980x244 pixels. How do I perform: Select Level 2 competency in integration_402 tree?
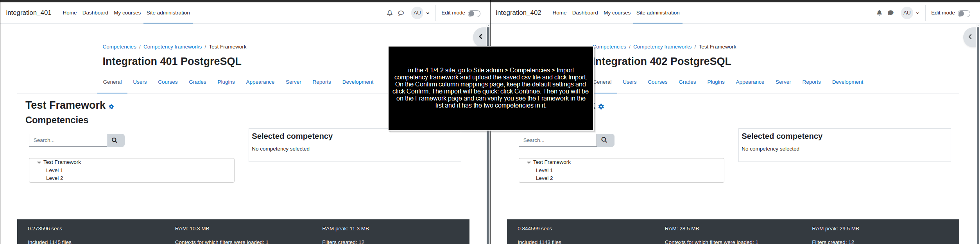544,178
